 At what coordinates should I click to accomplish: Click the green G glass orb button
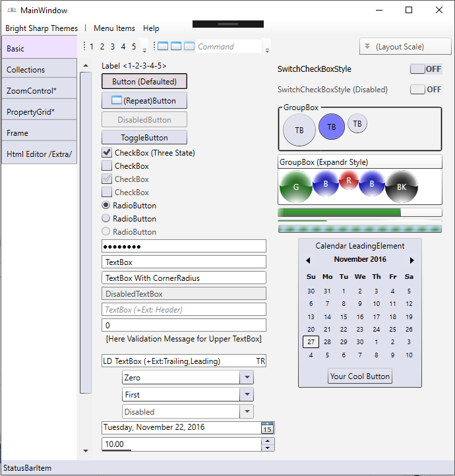click(295, 187)
